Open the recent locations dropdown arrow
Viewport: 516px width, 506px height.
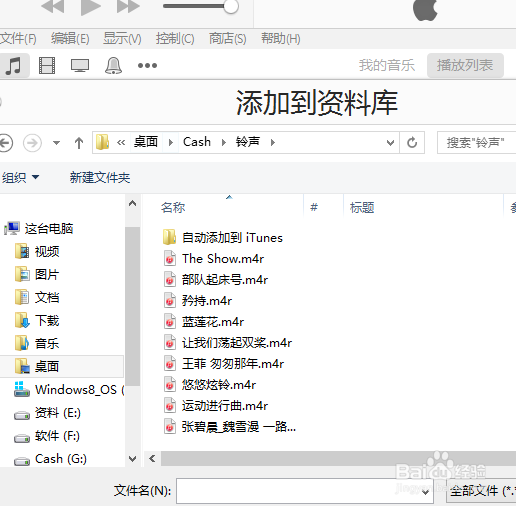click(56, 143)
